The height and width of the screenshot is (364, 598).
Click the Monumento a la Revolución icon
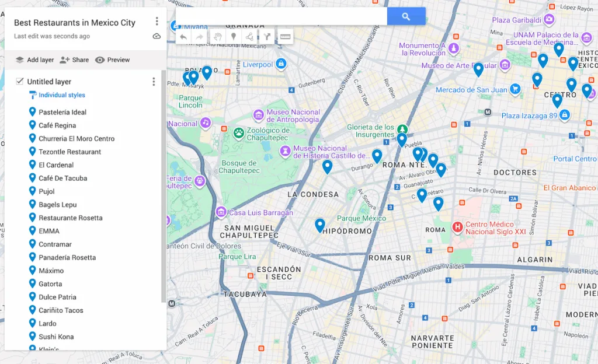pos(453,48)
